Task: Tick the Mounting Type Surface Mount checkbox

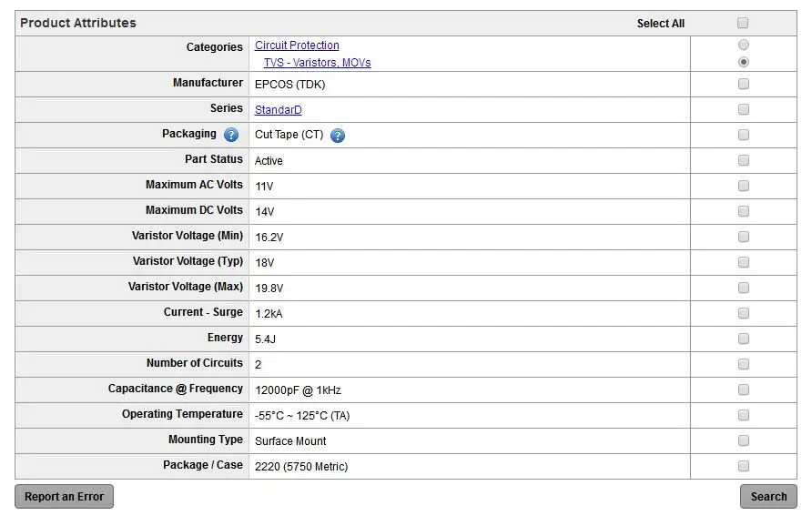Action: 744,440
